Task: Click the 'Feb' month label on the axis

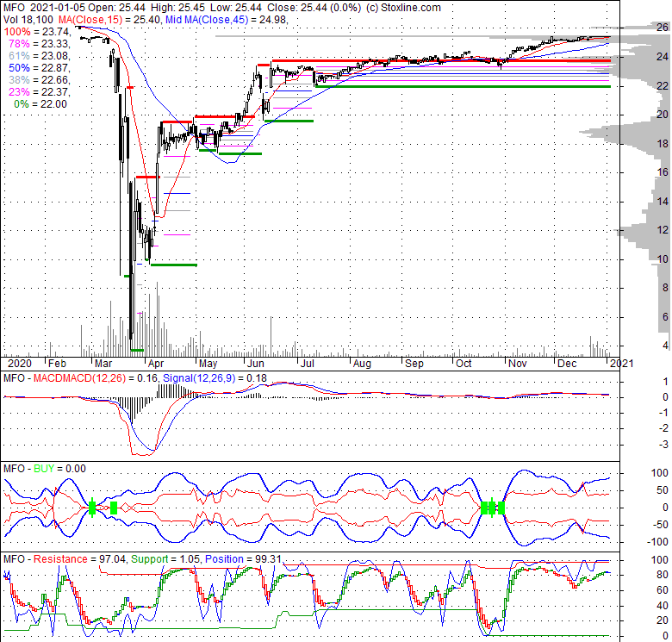Action: [57, 364]
